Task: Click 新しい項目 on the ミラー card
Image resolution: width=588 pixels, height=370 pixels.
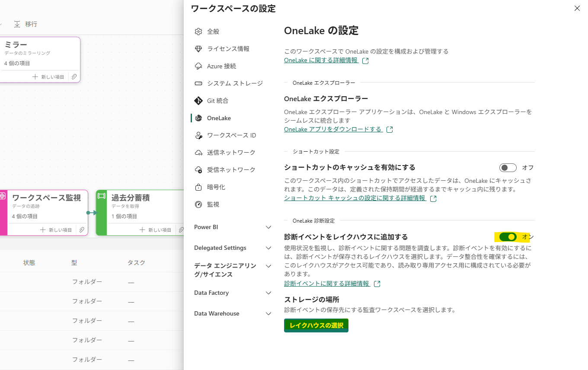Action: (x=48, y=77)
